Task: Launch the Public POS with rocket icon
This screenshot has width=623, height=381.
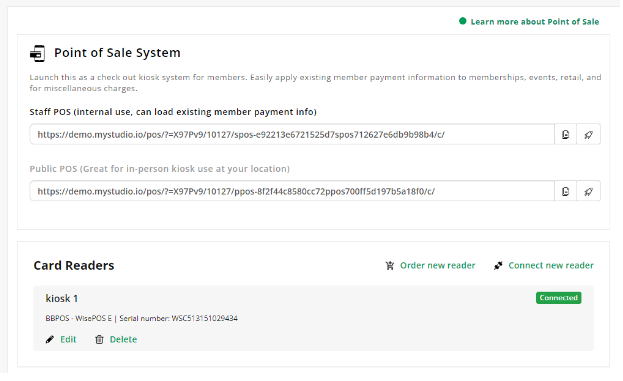Action: (x=588, y=191)
